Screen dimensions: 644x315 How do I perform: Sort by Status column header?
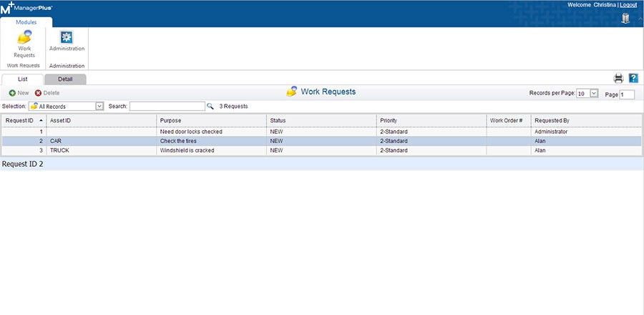321,121
